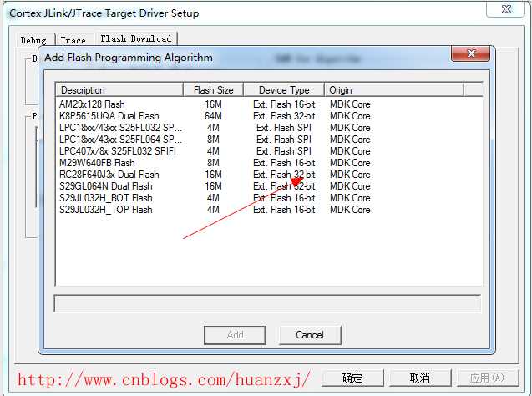Image resolution: width=532 pixels, height=396 pixels.
Task: Click the 应用(A) button
Action: (x=488, y=378)
